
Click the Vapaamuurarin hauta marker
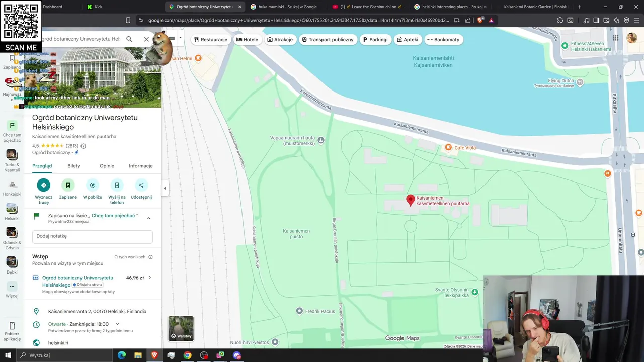tap(321, 140)
